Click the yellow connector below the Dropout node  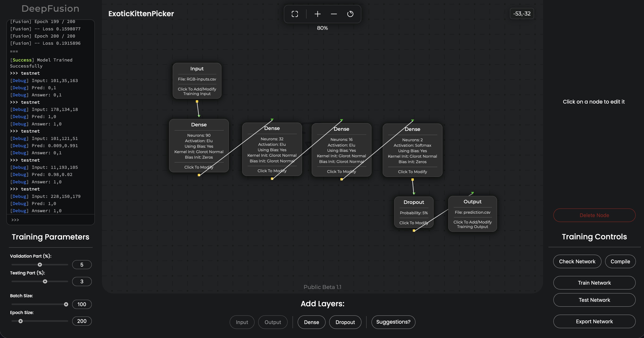(x=414, y=230)
